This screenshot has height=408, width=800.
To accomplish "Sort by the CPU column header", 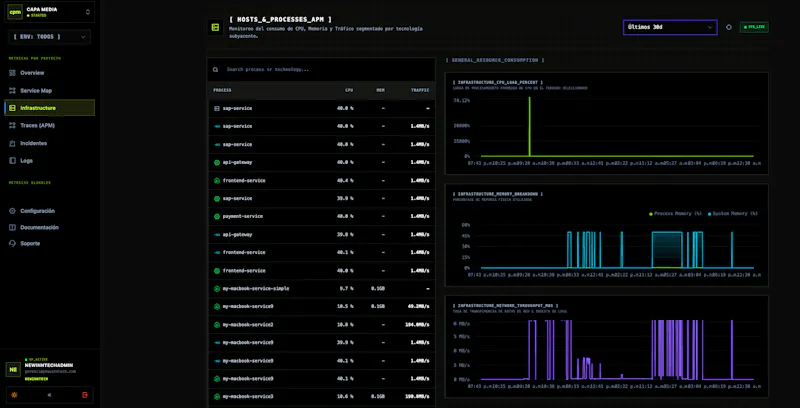I will tap(348, 90).
